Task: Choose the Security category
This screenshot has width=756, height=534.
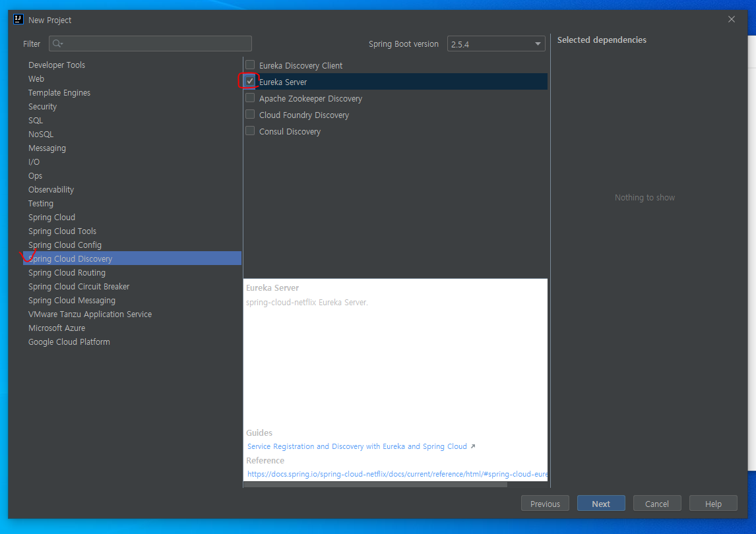Action: point(42,107)
